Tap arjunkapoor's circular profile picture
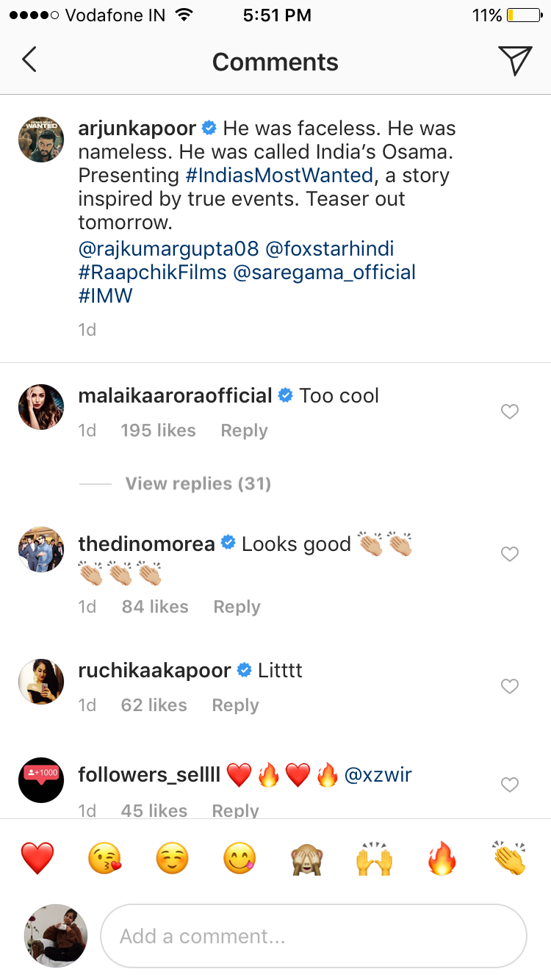 40,139
